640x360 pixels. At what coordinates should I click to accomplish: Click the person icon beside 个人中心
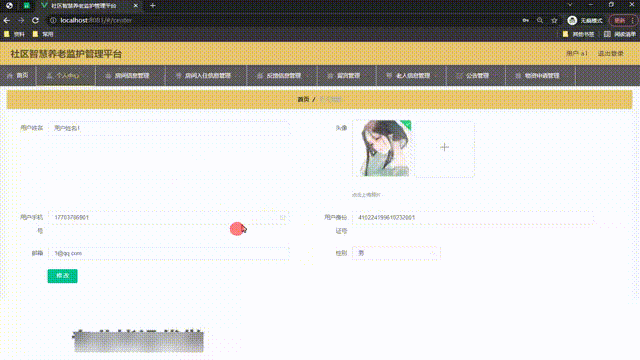pos(49,76)
